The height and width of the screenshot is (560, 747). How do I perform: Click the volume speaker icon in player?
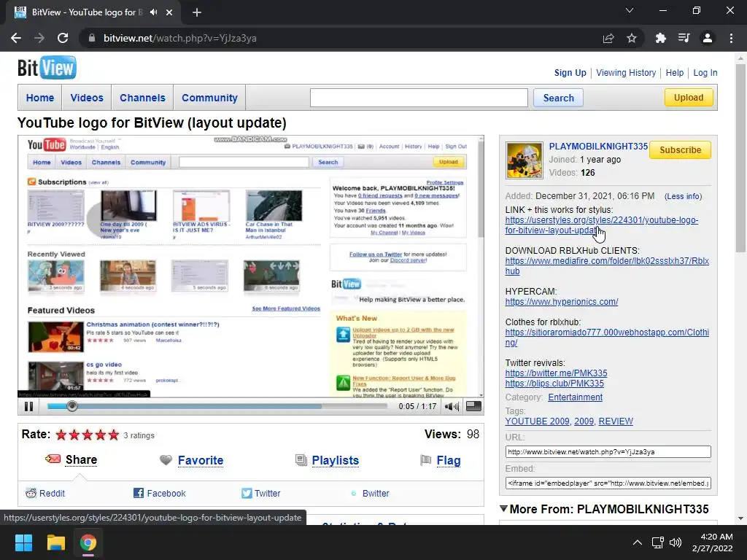[x=451, y=406]
